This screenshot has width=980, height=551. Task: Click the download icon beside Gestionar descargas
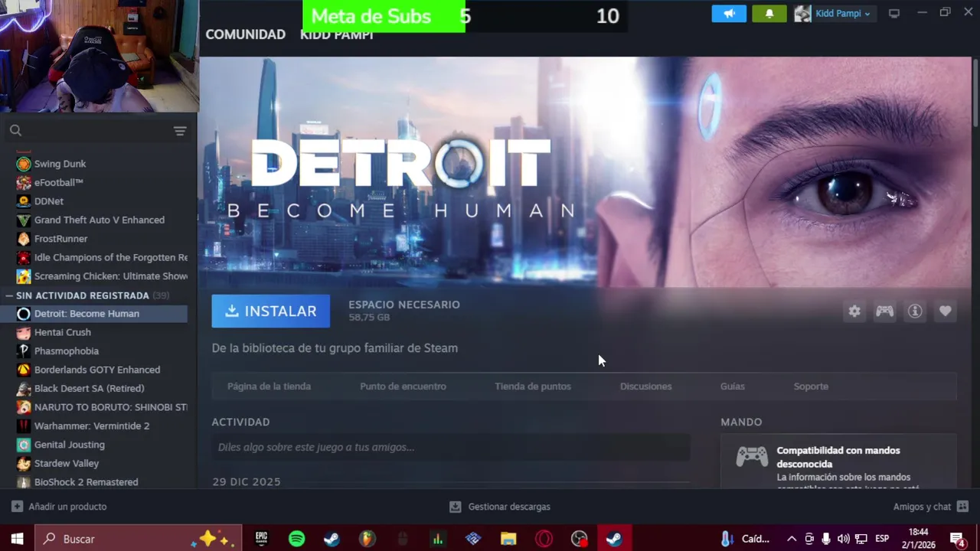tap(456, 507)
